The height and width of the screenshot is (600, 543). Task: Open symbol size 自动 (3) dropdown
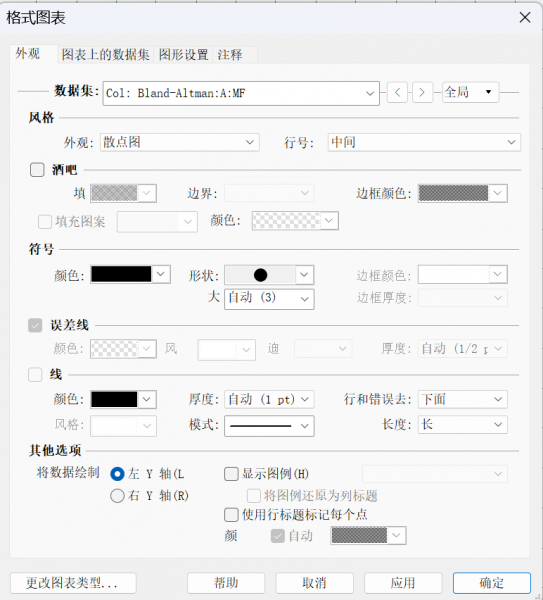pos(269,299)
